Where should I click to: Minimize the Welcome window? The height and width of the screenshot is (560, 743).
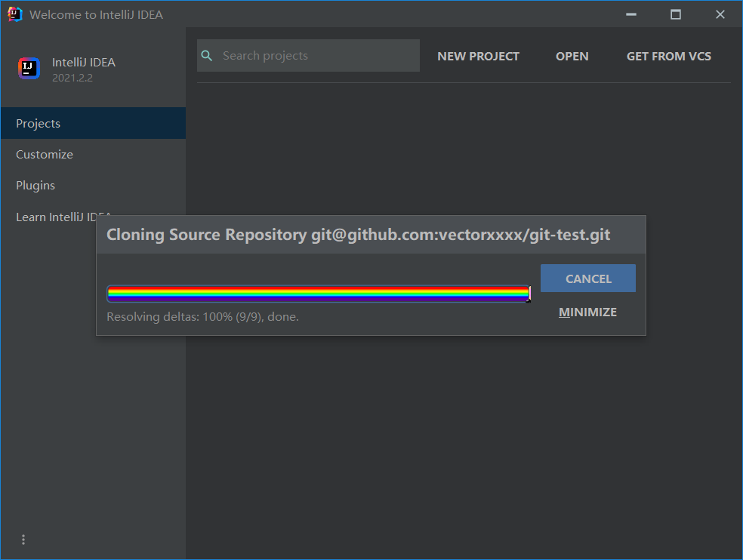coord(631,14)
